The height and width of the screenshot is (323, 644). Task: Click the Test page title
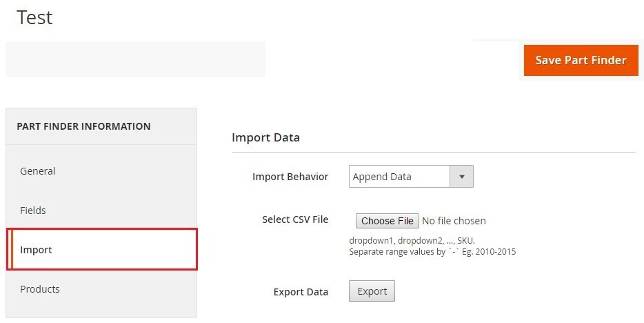click(x=34, y=17)
